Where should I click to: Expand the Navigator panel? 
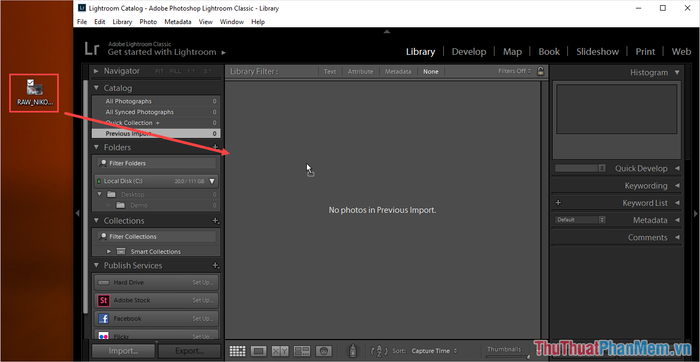point(96,71)
